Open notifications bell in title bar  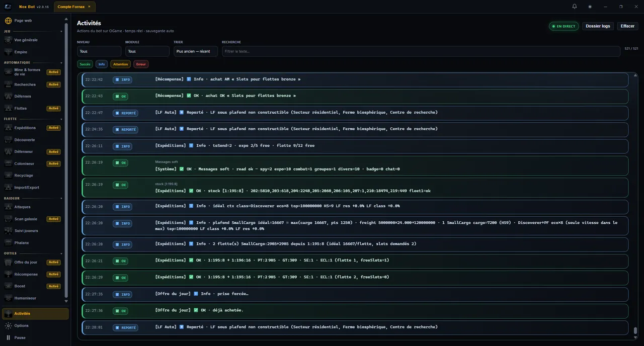(x=575, y=7)
